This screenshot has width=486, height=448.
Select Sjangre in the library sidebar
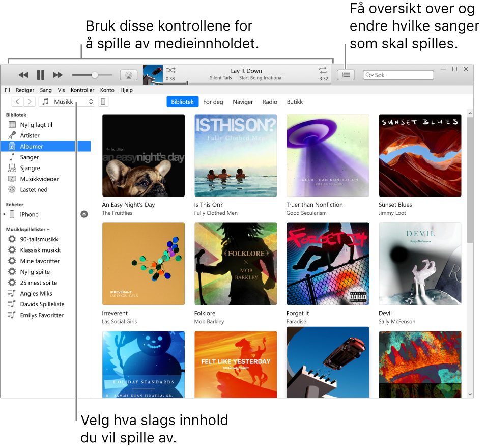pyautogui.click(x=46, y=168)
